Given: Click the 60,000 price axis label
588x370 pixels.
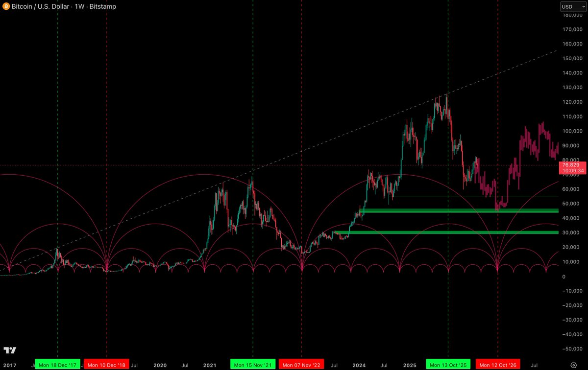Looking at the screenshot, I should [x=572, y=189].
